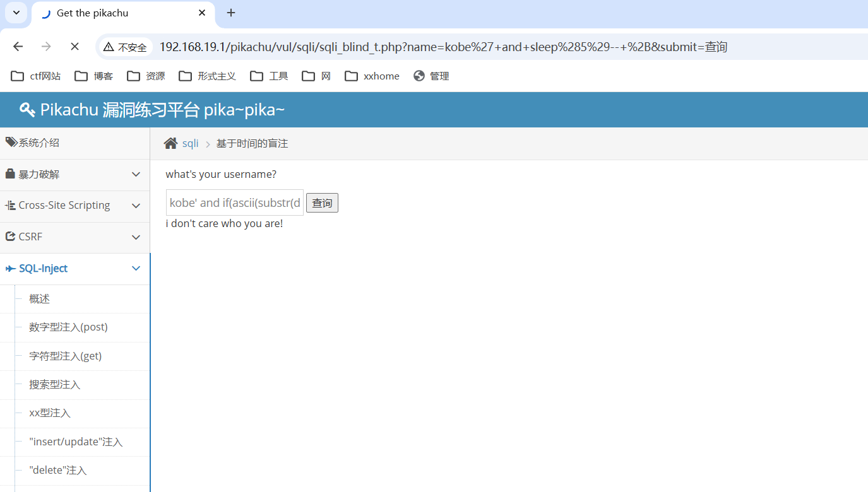Click the "what's your username?" prompt
Image resolution: width=868 pixels, height=492 pixels.
pyautogui.click(x=221, y=175)
